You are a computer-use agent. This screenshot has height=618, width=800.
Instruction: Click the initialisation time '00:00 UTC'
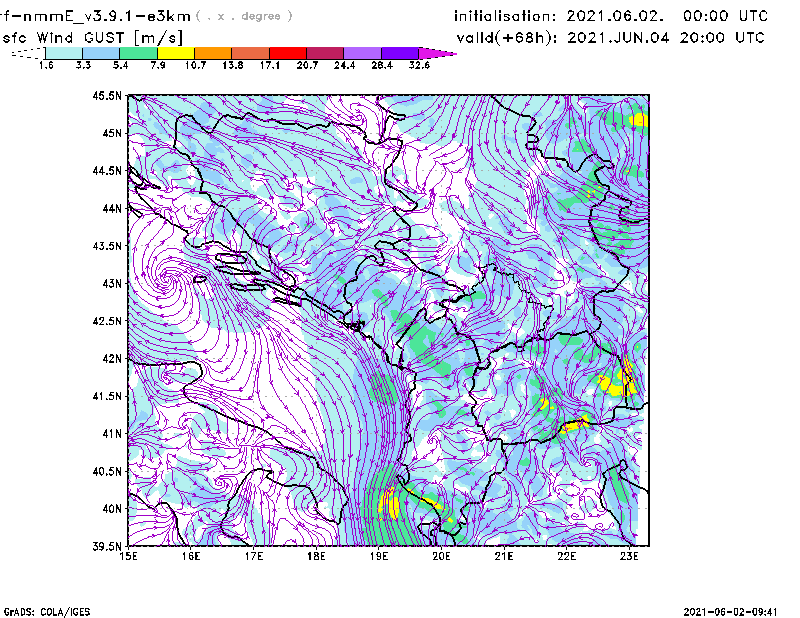point(725,16)
